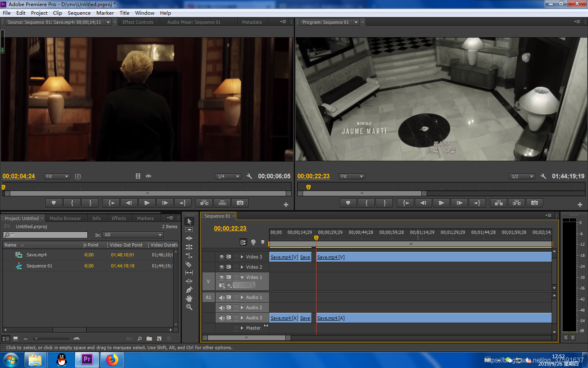The width and height of the screenshot is (588, 368).
Task: Switch to Media Browser tab
Action: pyautogui.click(x=65, y=218)
